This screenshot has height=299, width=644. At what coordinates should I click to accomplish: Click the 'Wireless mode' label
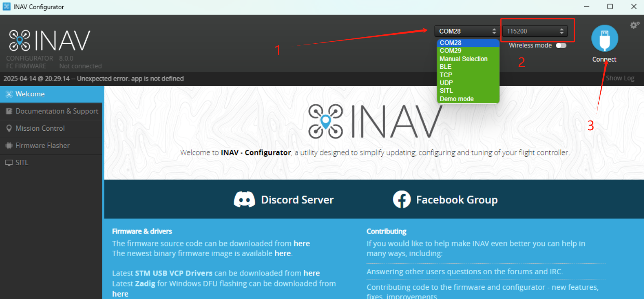pos(530,45)
